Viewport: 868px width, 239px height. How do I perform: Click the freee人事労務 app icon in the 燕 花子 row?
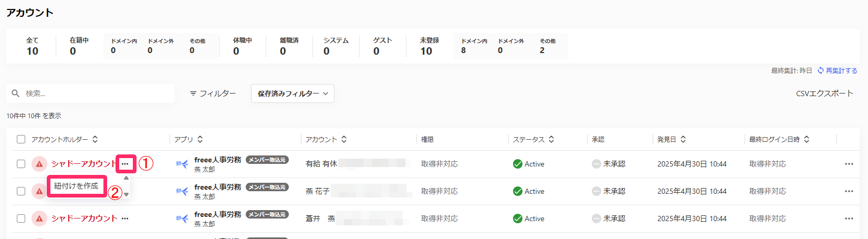(182, 191)
